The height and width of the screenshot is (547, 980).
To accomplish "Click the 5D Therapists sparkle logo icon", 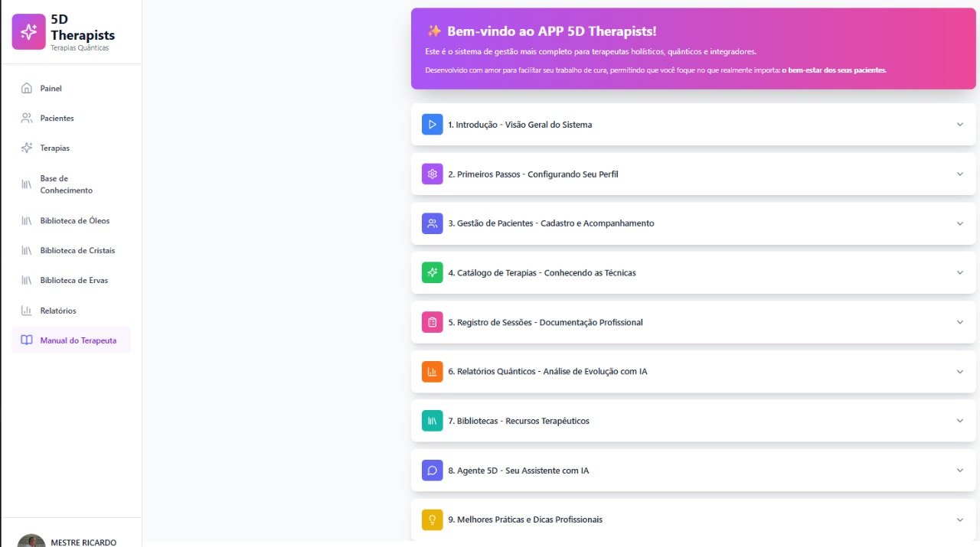I will pos(29,31).
